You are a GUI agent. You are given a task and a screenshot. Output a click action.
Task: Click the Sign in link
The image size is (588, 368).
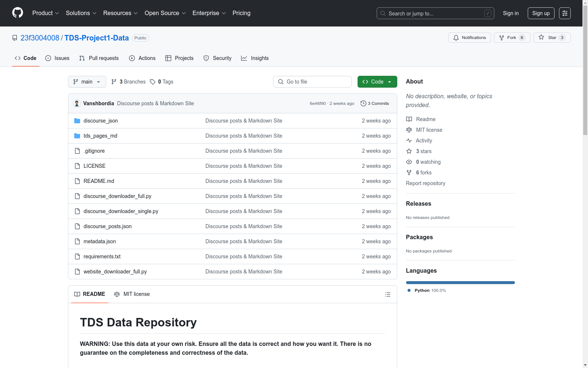coord(511,13)
